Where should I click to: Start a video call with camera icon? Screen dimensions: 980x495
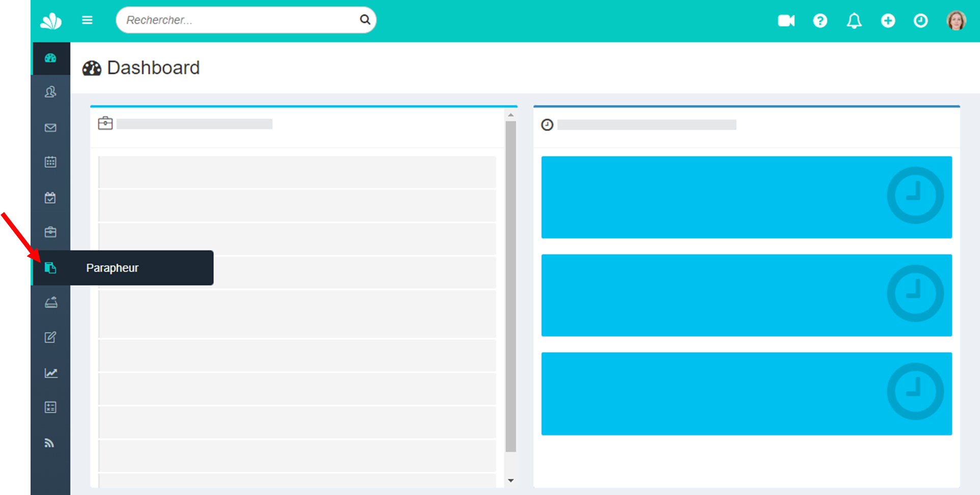786,20
